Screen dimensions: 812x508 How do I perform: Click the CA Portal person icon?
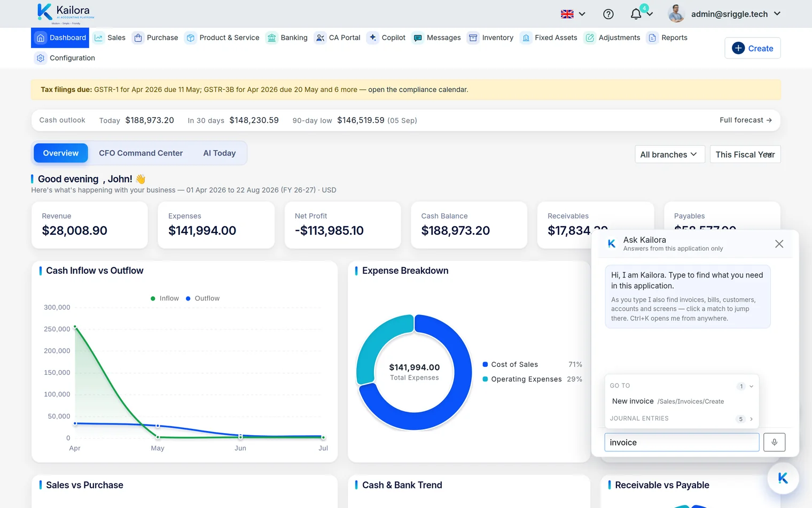pyautogui.click(x=320, y=37)
